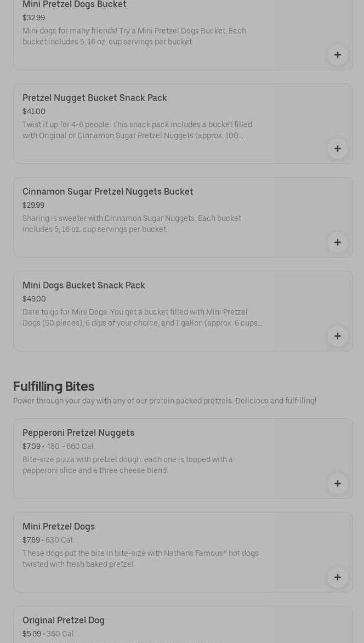
Task: Click the $49.00 Mini Dogs Snack Pack price
Action: pos(34,299)
